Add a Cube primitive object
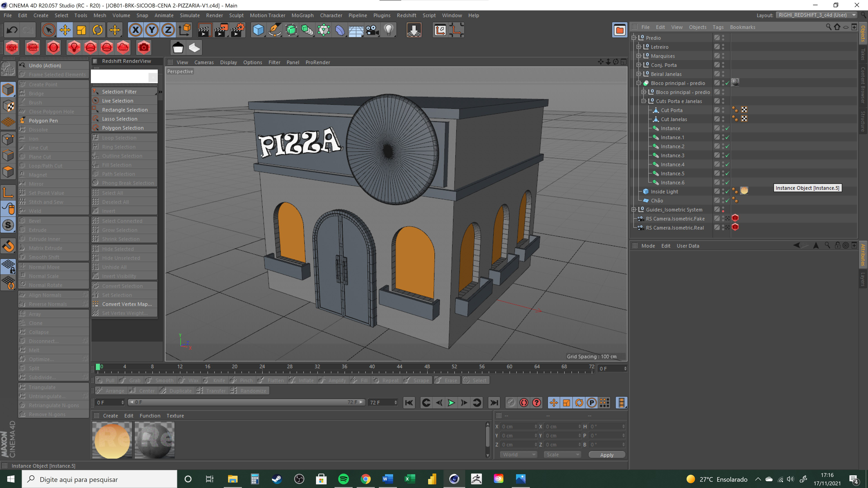The width and height of the screenshot is (868, 488). [258, 30]
